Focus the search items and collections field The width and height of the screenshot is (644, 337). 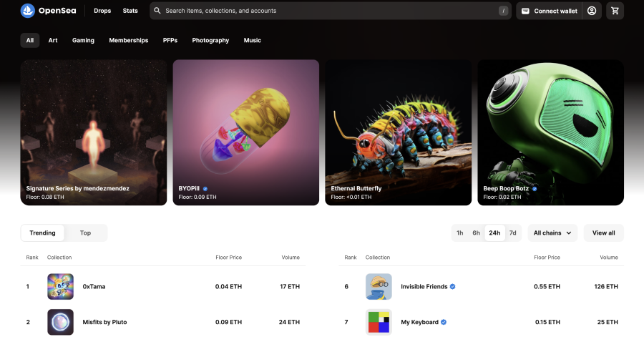pos(330,11)
